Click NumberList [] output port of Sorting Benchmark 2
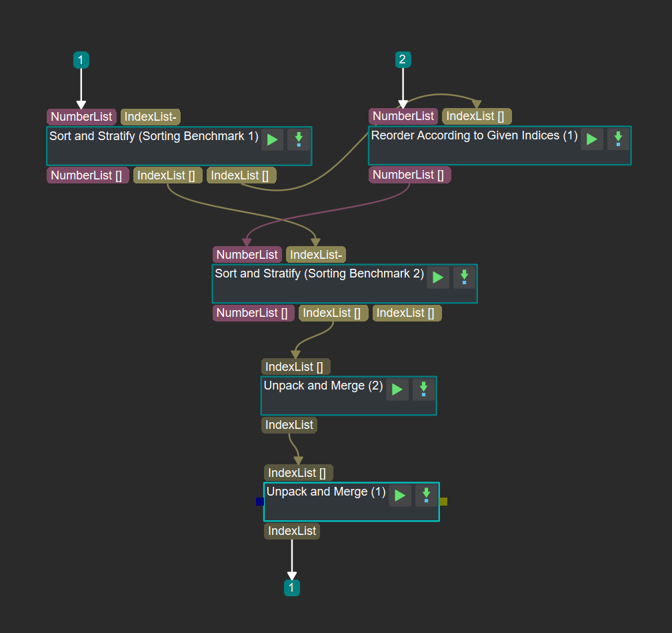Screen dimensions: 672x633 point(253,313)
